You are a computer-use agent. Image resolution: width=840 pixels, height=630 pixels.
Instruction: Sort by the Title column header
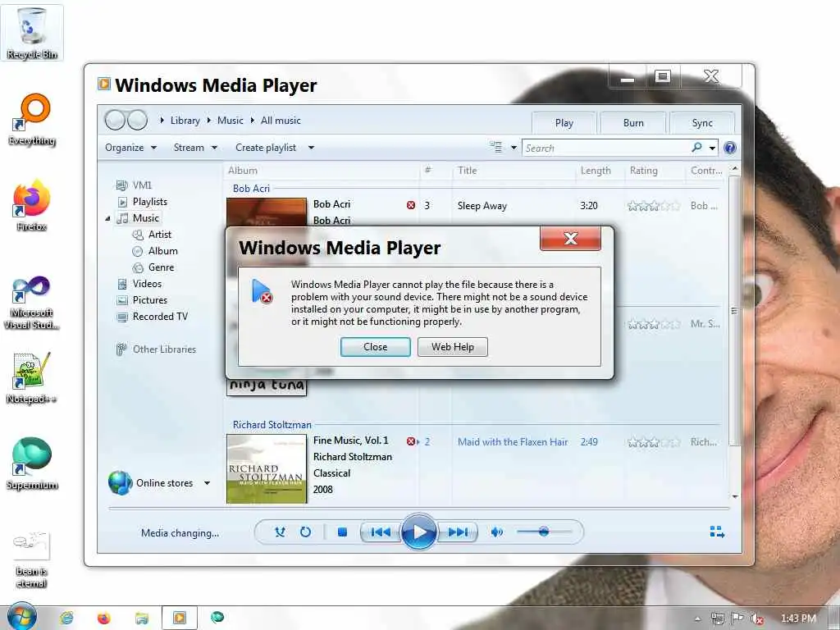(467, 171)
